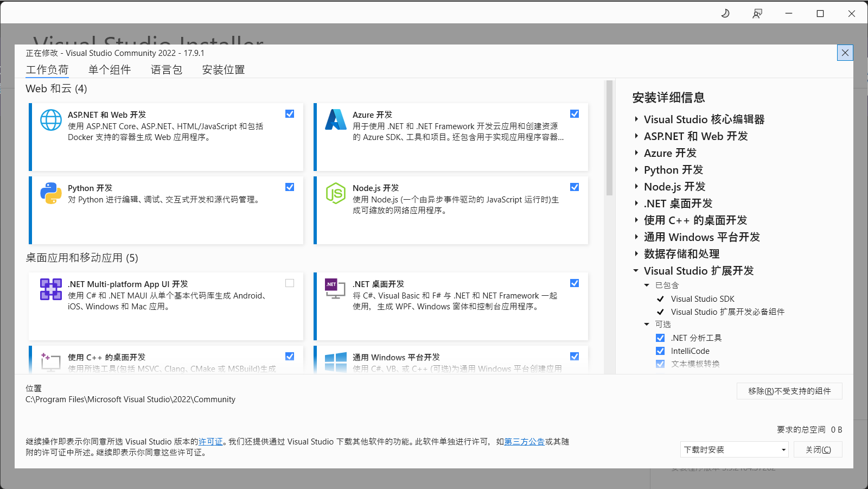Click the Node.js hexagon logo icon
The height and width of the screenshot is (489, 868).
(336, 193)
